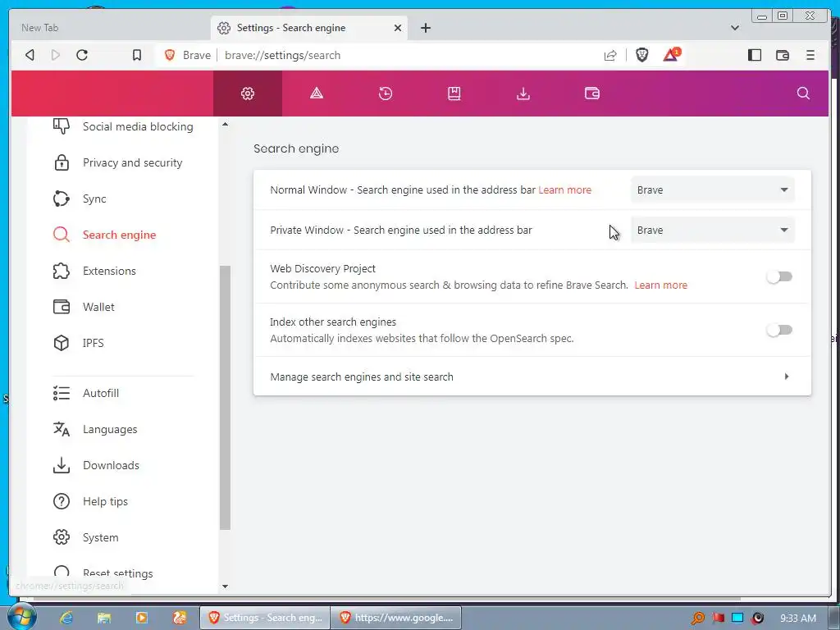Open Bookmarks icon in the pink header
This screenshot has width=840, height=630.
click(x=454, y=94)
